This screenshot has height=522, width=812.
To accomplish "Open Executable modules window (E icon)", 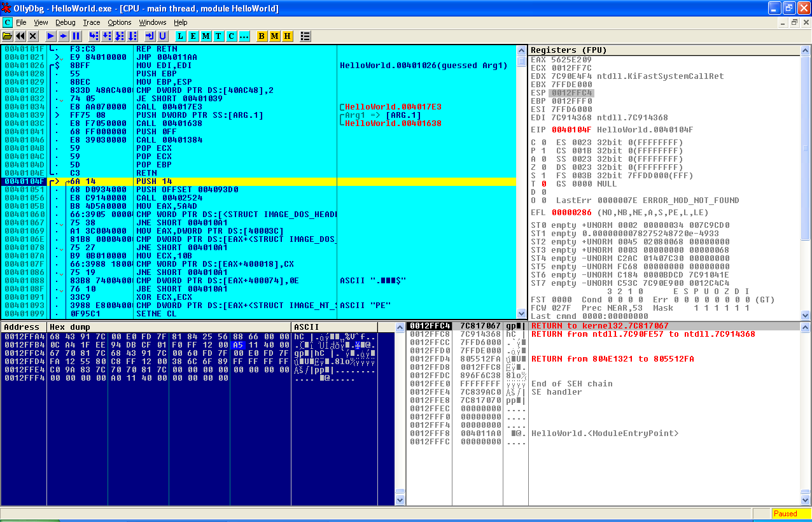I will 193,36.
